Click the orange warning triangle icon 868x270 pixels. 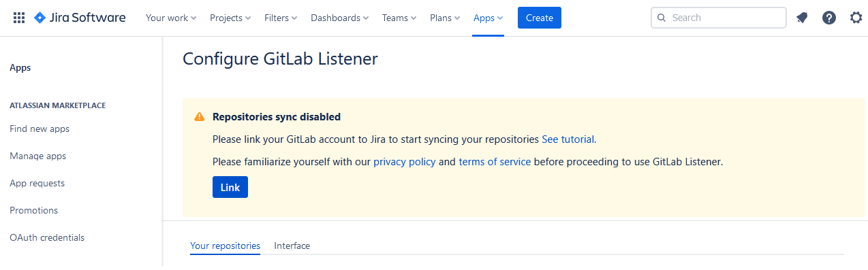pos(199,117)
